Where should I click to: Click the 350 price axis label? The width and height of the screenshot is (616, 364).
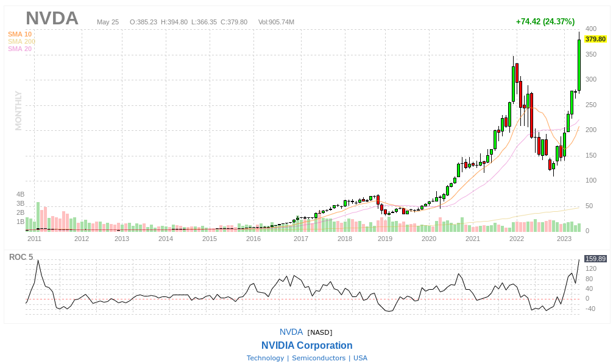tap(591, 54)
